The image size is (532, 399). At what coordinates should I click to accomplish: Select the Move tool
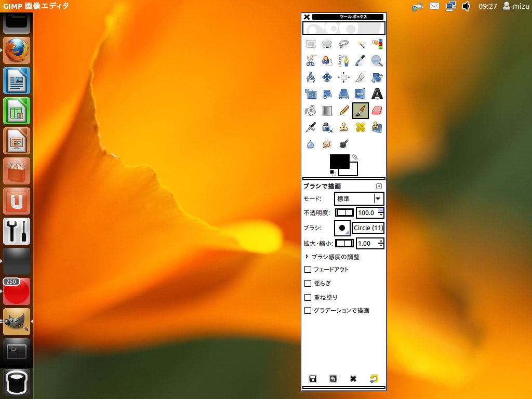[327, 77]
